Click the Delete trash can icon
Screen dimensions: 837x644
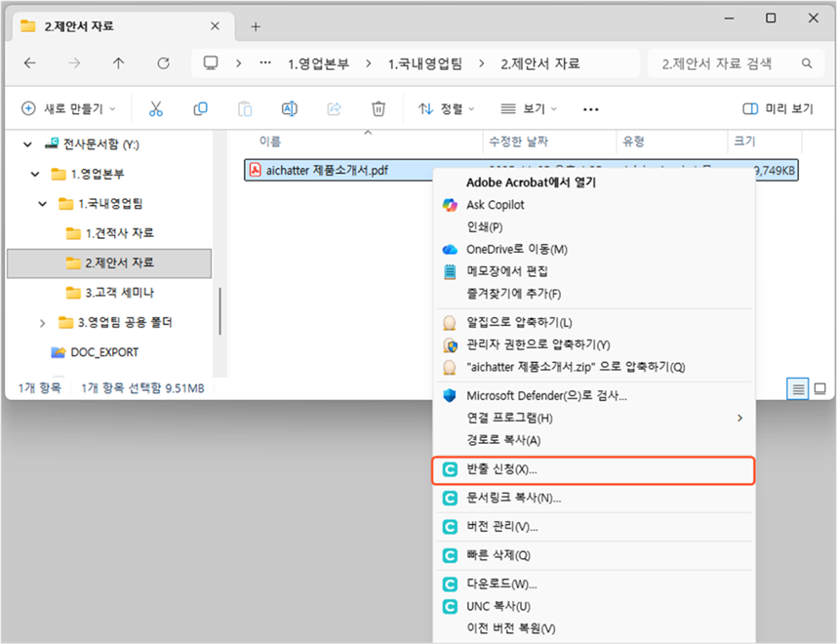click(379, 109)
